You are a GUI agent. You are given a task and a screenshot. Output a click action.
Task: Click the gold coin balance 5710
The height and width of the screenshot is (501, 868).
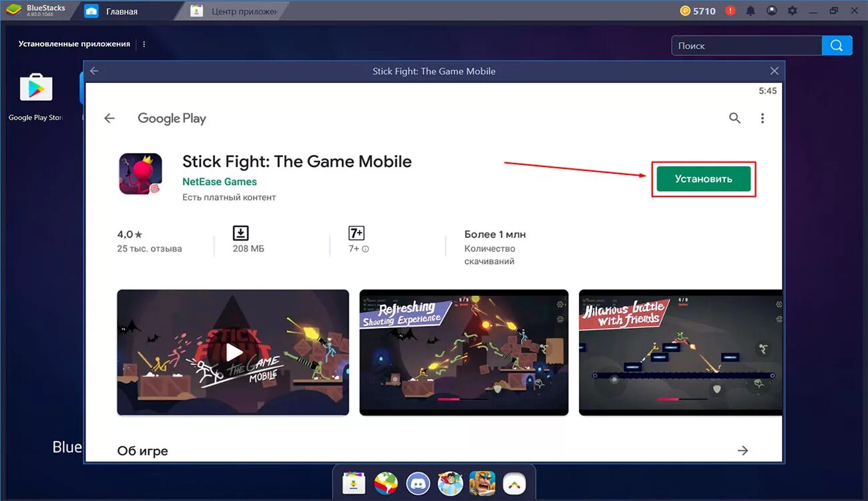(698, 11)
